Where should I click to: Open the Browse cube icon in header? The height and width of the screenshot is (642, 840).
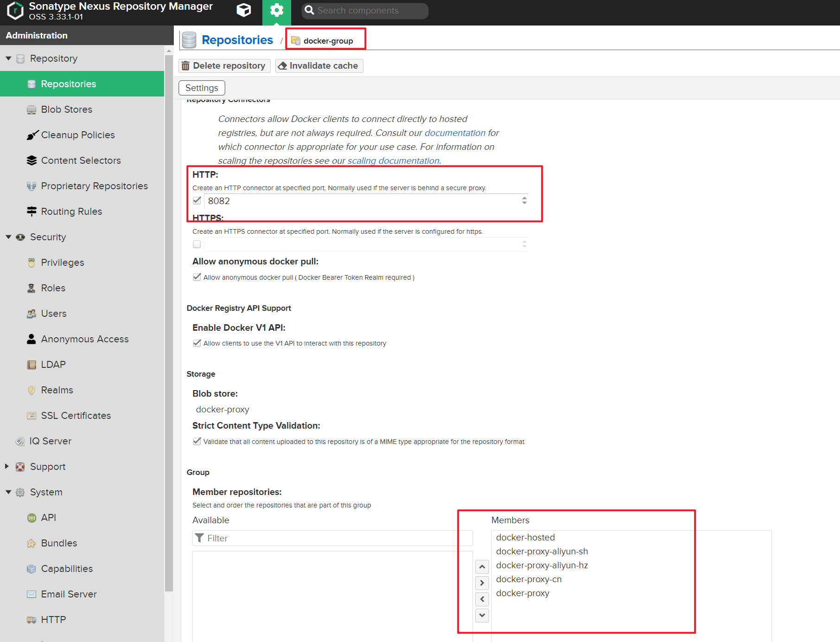click(244, 10)
